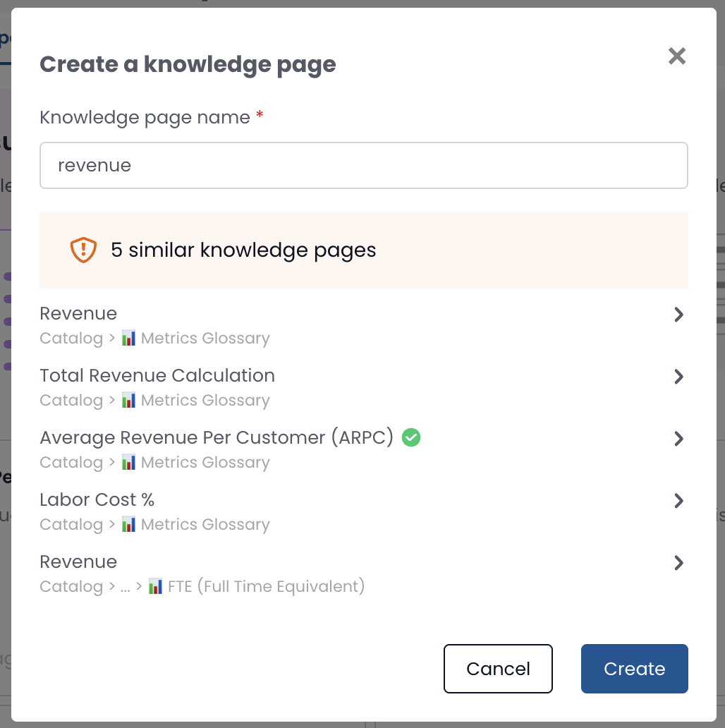Click bar chart icon under the first Revenue result
Image resolution: width=725 pixels, height=728 pixels.
128,338
